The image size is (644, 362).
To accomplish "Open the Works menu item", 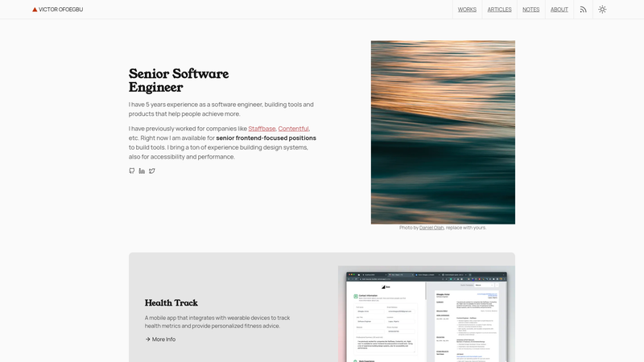I will tap(467, 10).
